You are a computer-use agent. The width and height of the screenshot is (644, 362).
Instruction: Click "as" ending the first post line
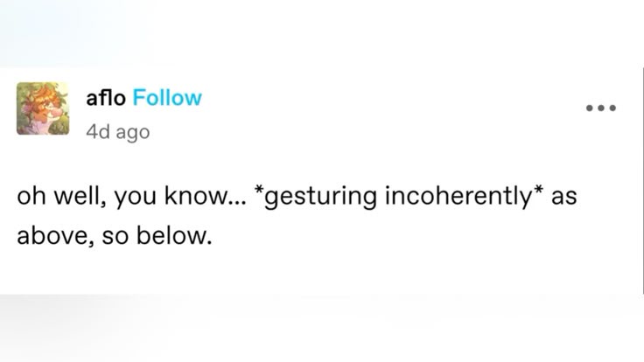coord(564,198)
